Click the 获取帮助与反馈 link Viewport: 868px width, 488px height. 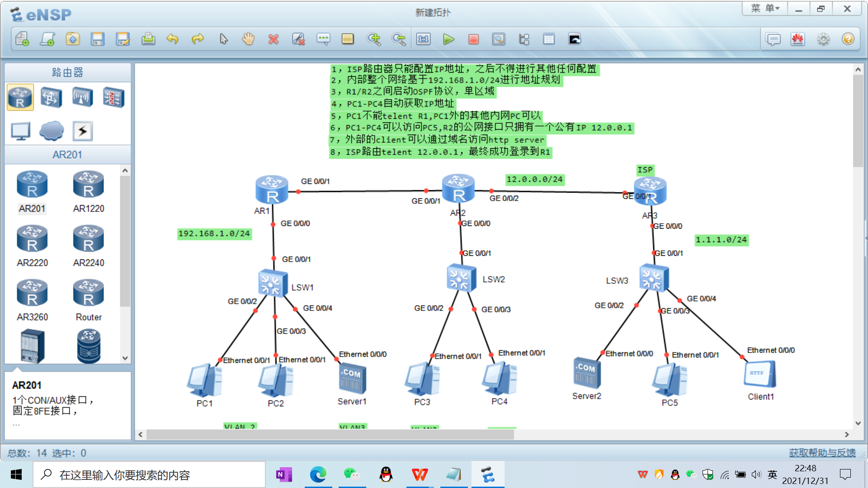[822, 453]
